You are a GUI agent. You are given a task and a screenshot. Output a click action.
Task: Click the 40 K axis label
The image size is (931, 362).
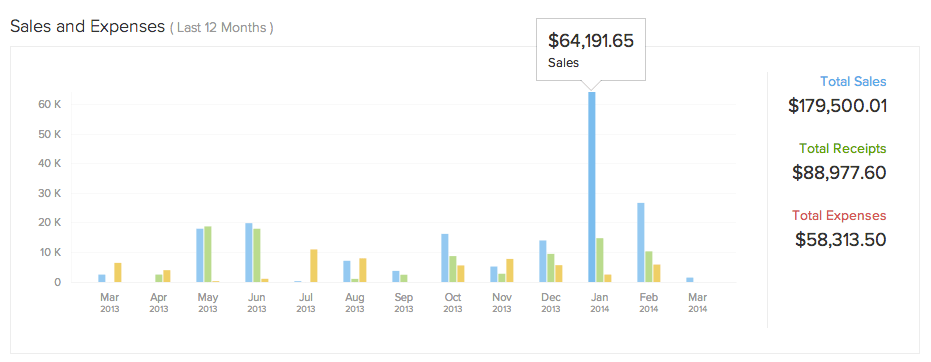(50, 164)
